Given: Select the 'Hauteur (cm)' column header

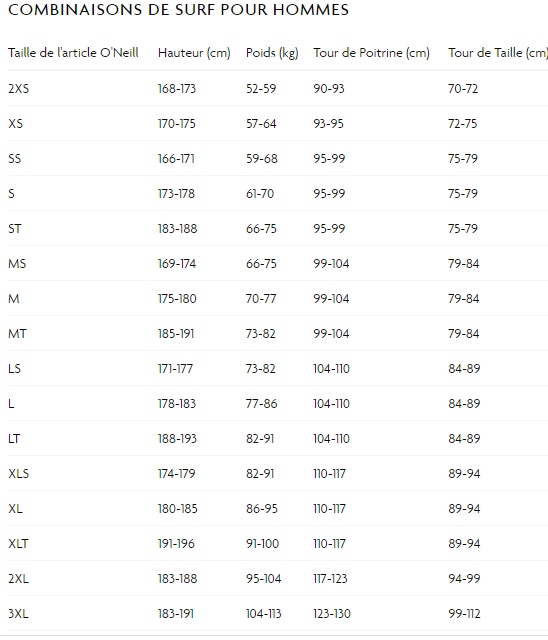Looking at the screenshot, I should (x=194, y=53).
